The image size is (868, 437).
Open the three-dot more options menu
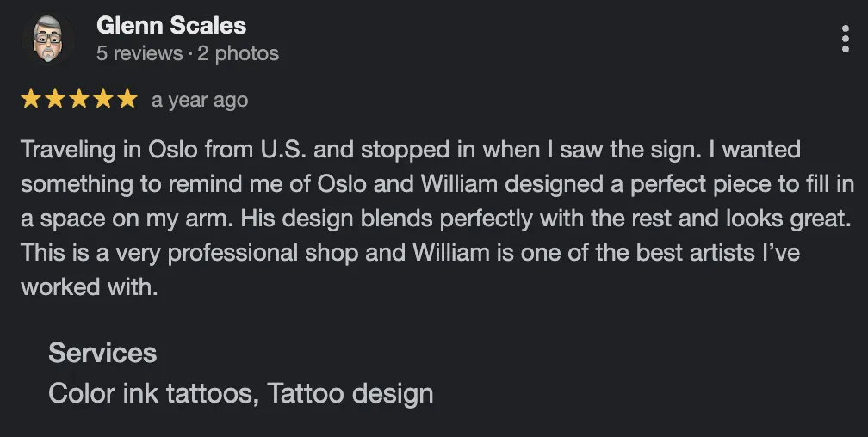click(845, 39)
